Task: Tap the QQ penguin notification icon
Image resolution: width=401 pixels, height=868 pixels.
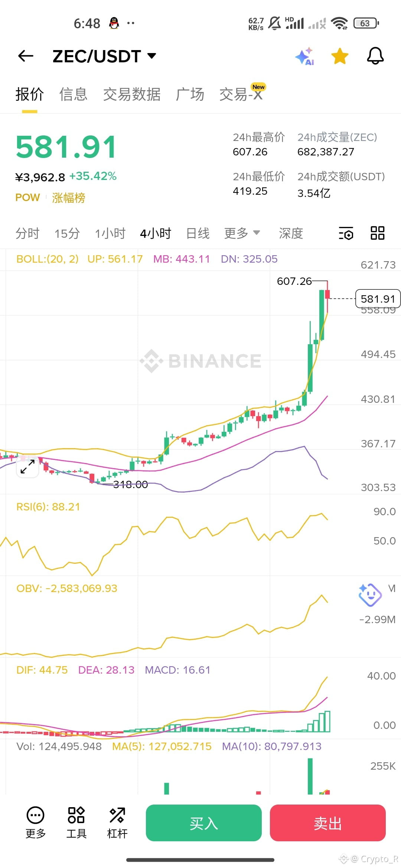Action: 114,23
